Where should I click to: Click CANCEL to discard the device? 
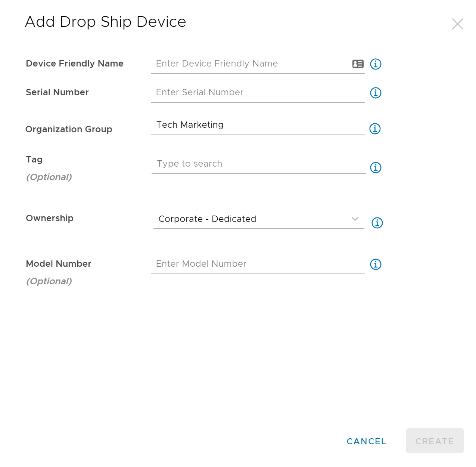[x=366, y=441]
